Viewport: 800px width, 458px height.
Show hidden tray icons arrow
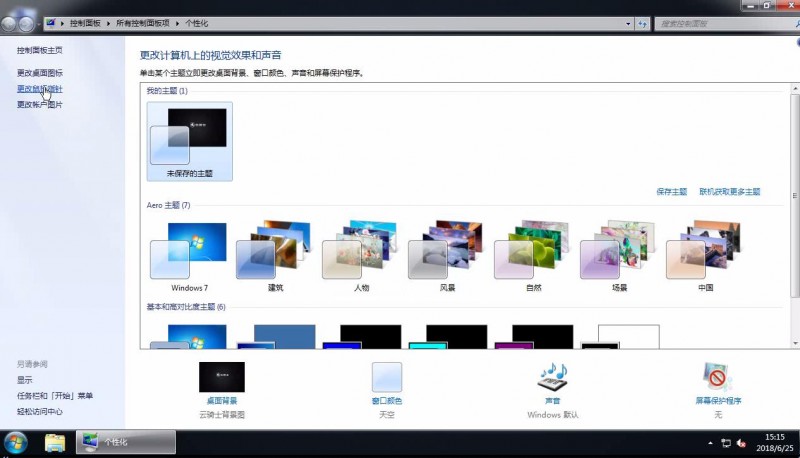(x=710, y=443)
